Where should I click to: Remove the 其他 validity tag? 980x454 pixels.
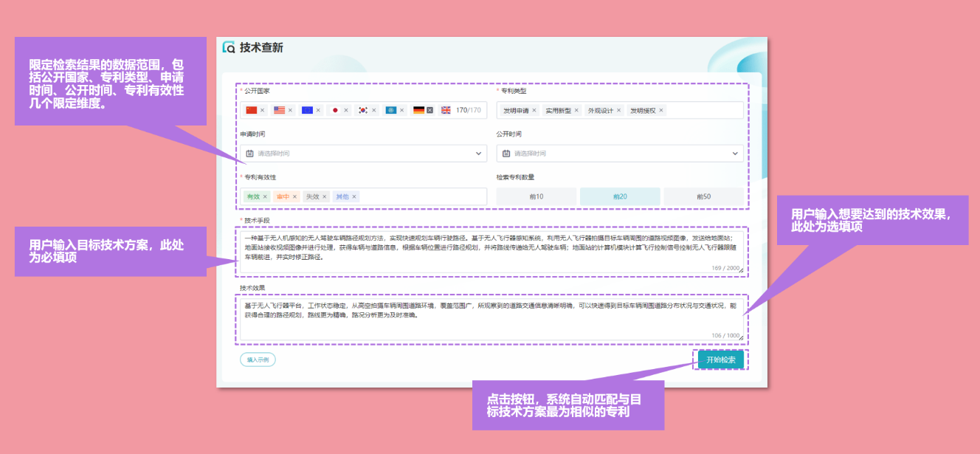coord(354,197)
